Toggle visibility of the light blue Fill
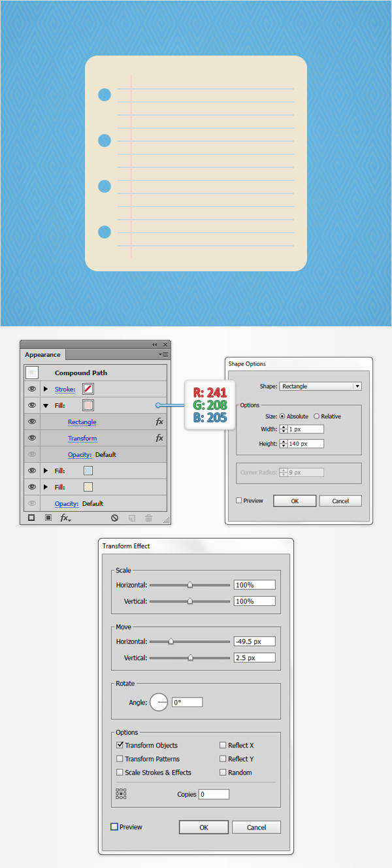Image resolution: width=392 pixels, height=868 pixels. click(31, 470)
